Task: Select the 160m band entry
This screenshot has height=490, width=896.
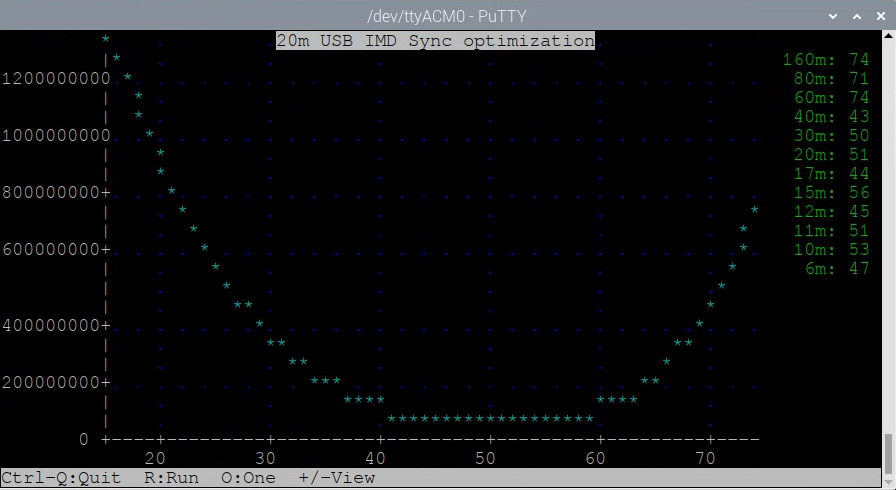Action: (825, 60)
